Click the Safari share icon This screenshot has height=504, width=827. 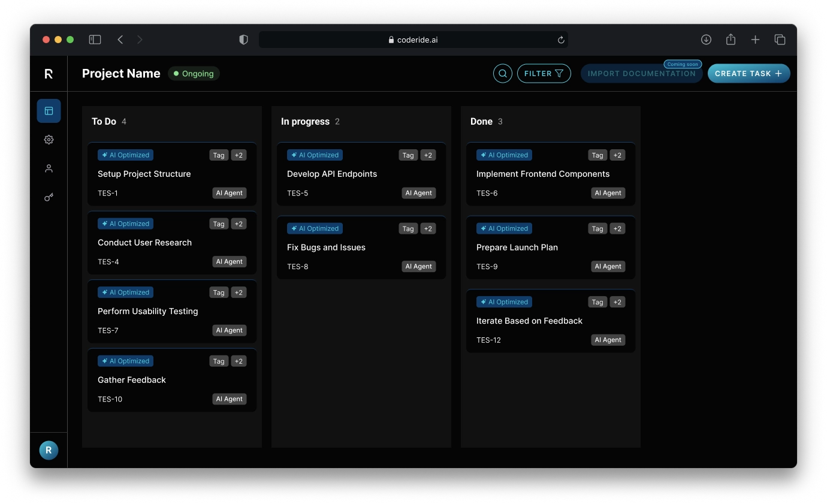pyautogui.click(x=731, y=40)
